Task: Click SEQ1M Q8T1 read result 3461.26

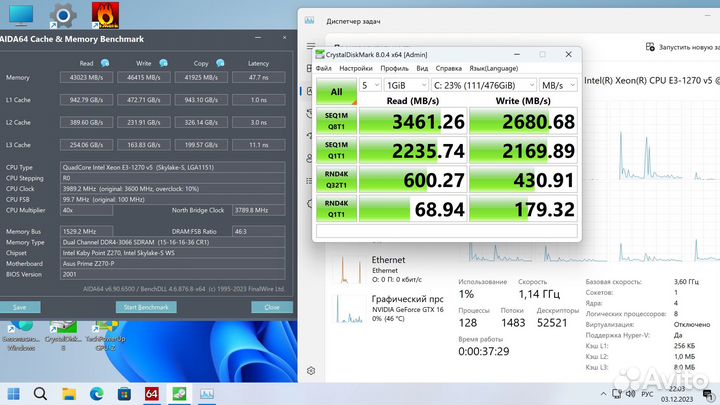Action: (413, 121)
